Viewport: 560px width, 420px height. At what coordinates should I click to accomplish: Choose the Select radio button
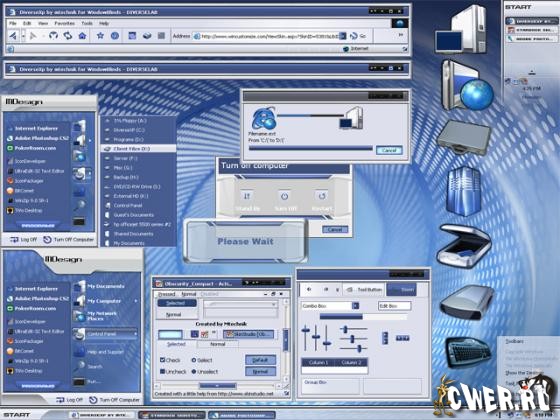coord(194,360)
